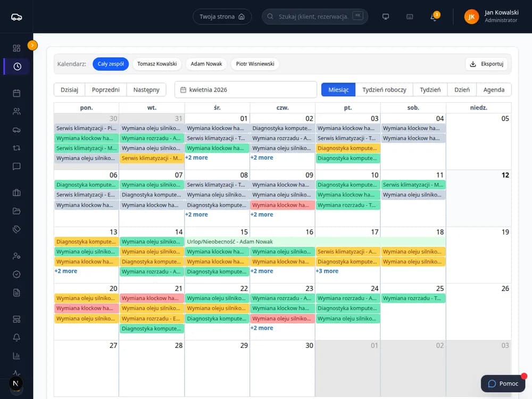Expand +2 more on day 02
Image resolution: width=532 pixels, height=399 pixels.
pos(262,158)
